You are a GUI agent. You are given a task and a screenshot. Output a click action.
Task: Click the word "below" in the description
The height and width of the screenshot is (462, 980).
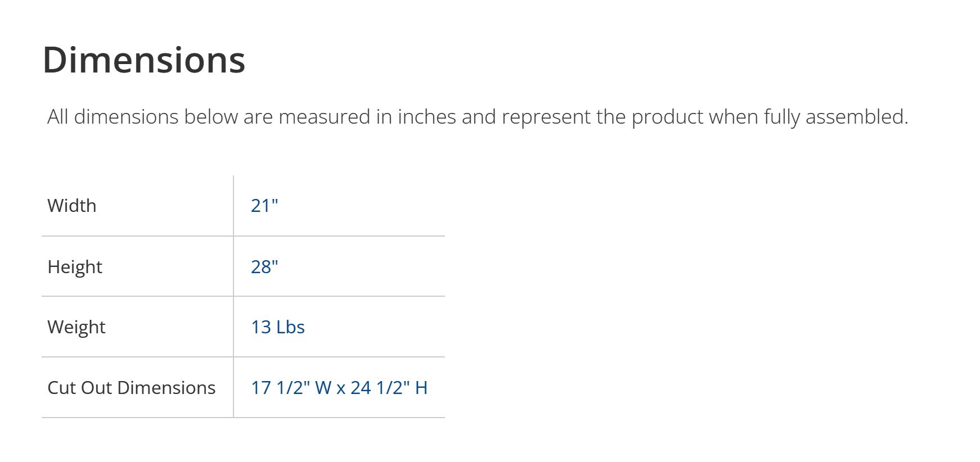coord(209,117)
